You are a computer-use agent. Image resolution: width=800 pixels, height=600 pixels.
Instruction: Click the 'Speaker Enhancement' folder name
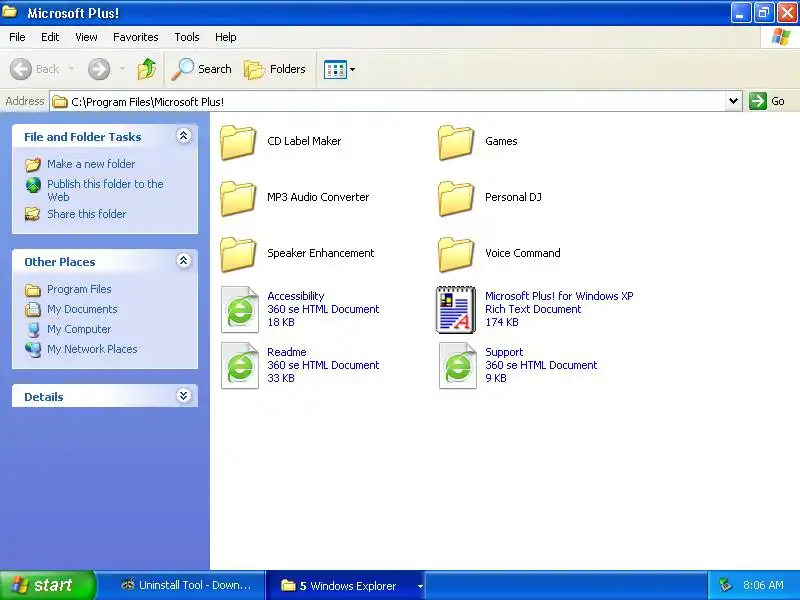click(320, 253)
